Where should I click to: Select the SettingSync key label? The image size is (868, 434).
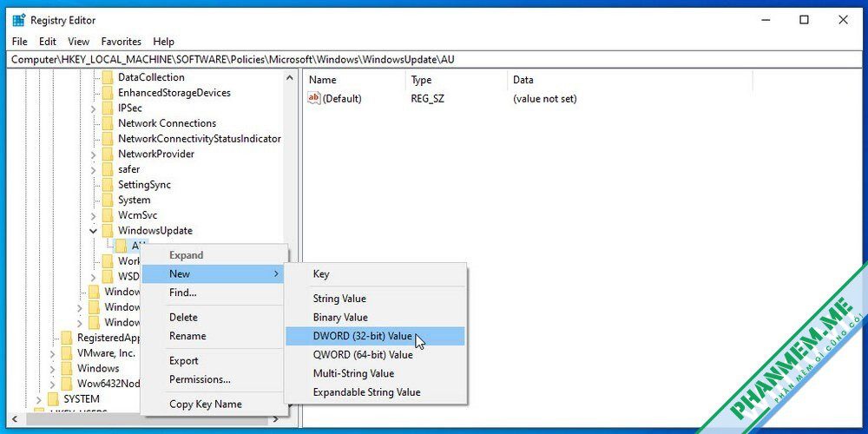[144, 185]
